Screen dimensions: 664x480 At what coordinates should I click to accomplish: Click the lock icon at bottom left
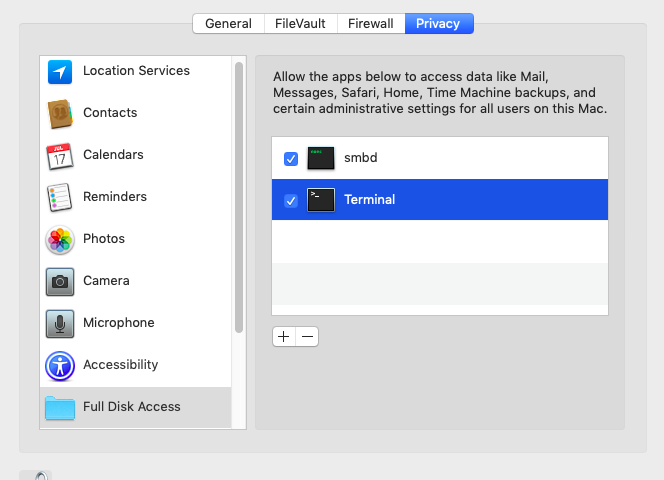tap(36, 475)
